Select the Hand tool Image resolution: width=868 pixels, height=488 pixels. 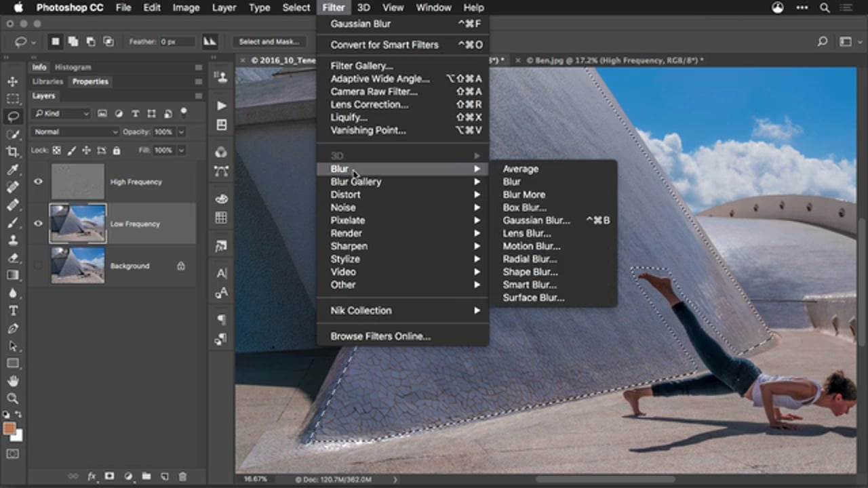[x=13, y=381]
